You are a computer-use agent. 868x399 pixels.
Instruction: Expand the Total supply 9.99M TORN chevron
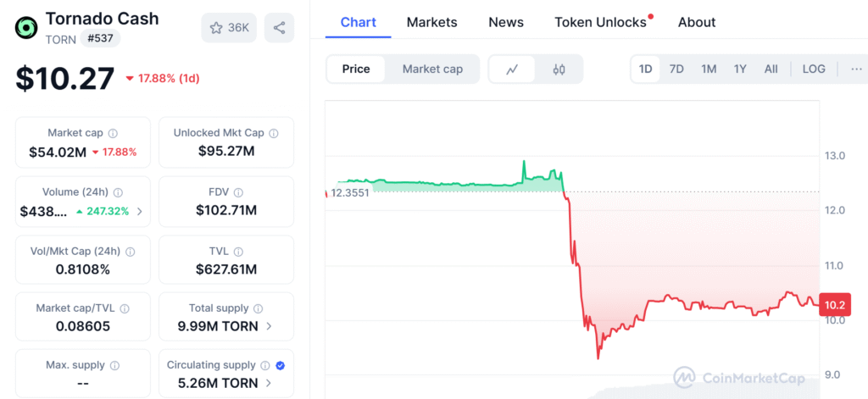pos(270,326)
